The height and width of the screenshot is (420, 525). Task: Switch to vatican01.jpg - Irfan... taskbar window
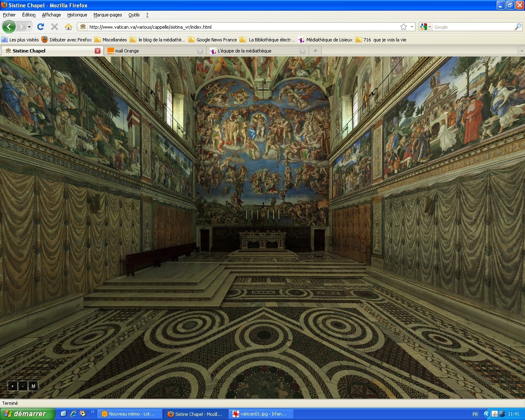(x=261, y=414)
